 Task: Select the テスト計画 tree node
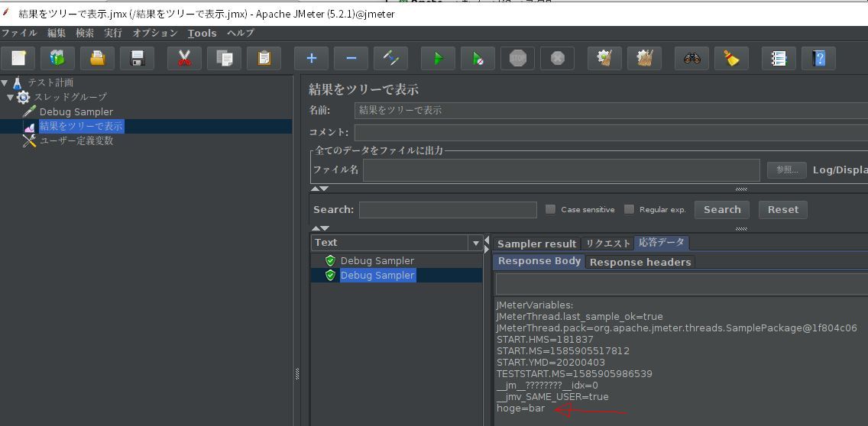click(50, 83)
